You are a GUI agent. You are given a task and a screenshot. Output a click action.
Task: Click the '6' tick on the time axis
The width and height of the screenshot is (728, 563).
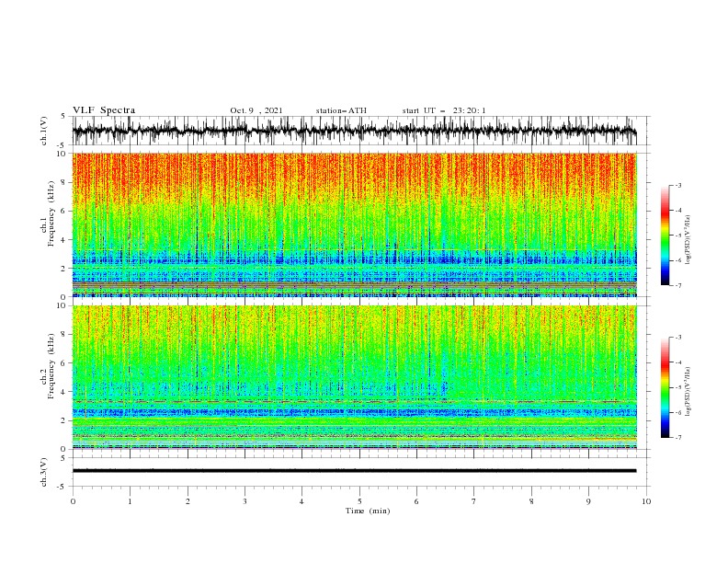pyautogui.click(x=416, y=501)
